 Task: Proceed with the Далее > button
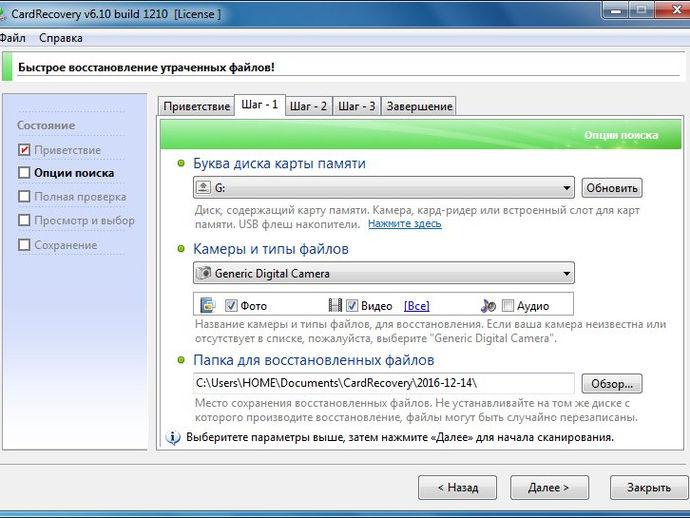(x=549, y=487)
